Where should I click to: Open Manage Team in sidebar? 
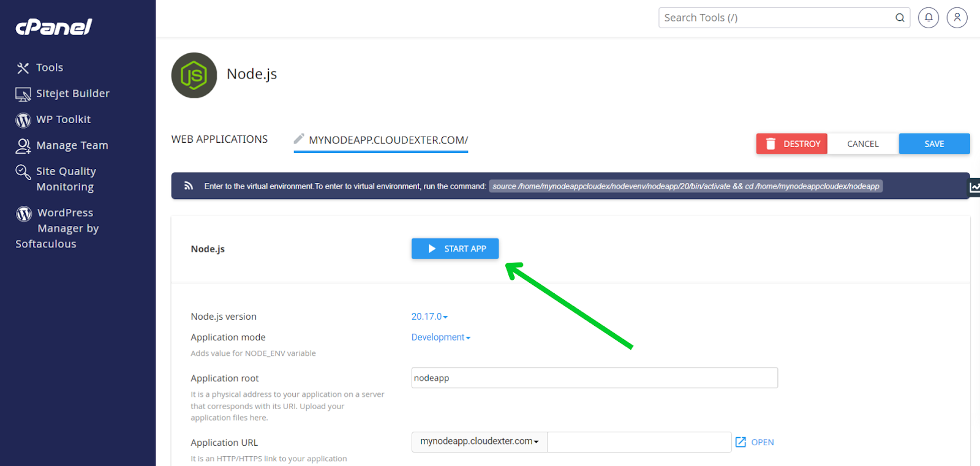[72, 146]
